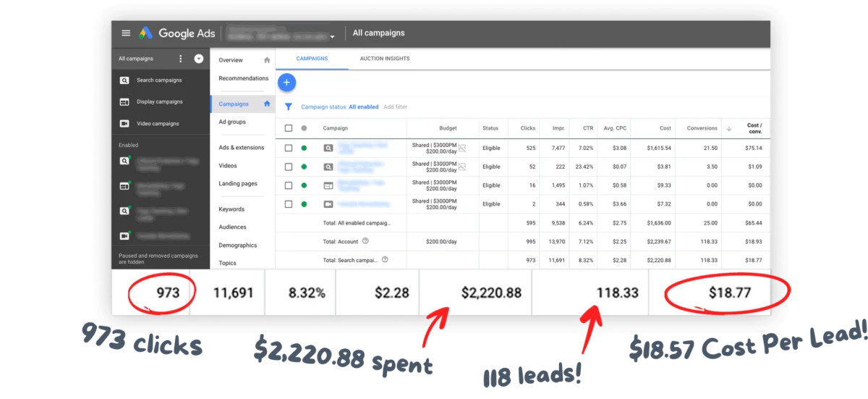
Task: Switch to the AUCTION INSIGHTS tab
Action: [x=385, y=59]
